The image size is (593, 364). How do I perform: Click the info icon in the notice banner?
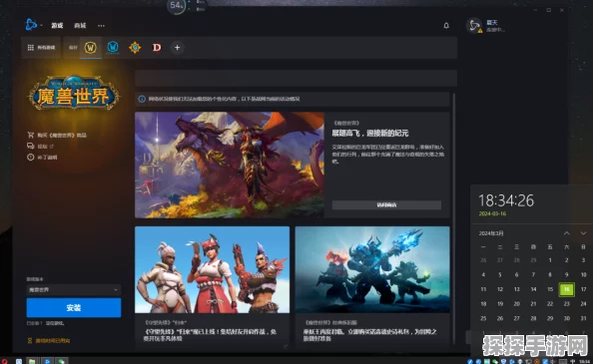click(x=142, y=99)
